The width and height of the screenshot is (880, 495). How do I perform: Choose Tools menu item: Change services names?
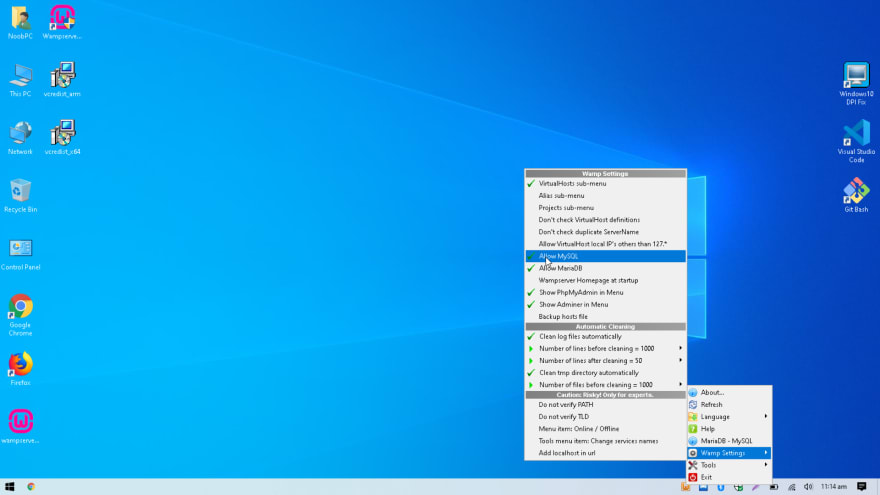coord(605,441)
